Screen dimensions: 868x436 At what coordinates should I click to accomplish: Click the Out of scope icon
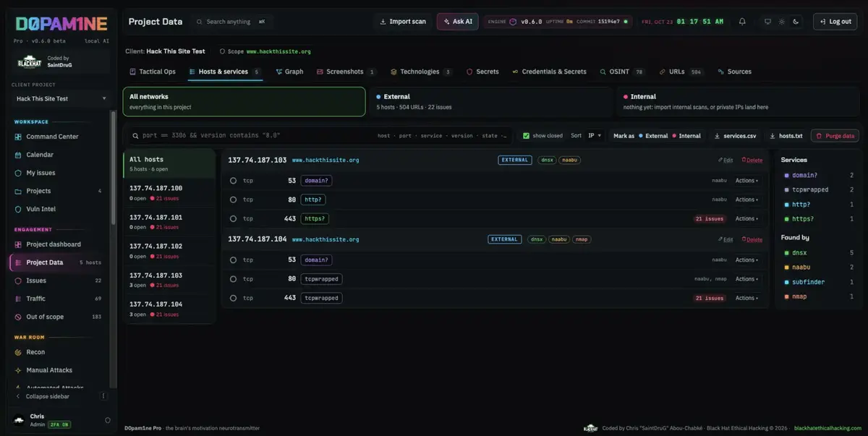coord(19,317)
